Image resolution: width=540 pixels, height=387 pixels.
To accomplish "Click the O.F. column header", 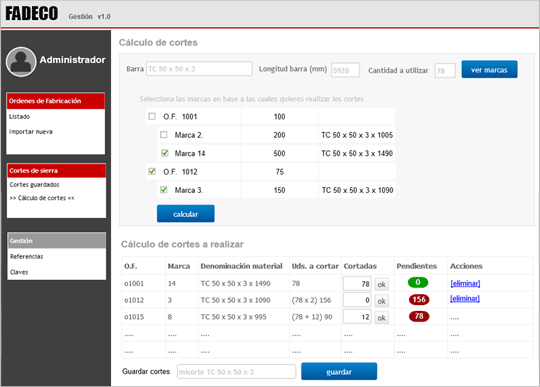I will 131,266.
